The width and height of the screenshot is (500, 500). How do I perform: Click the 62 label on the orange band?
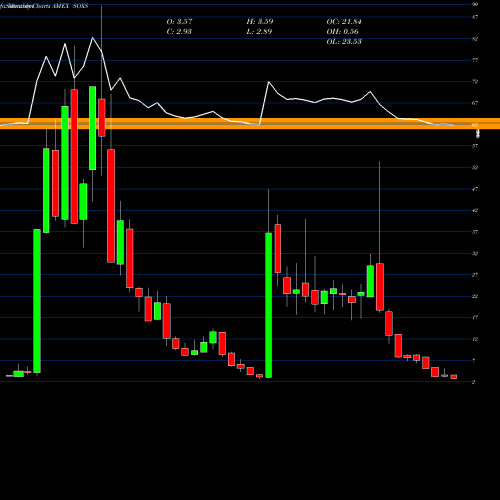tap(475, 125)
